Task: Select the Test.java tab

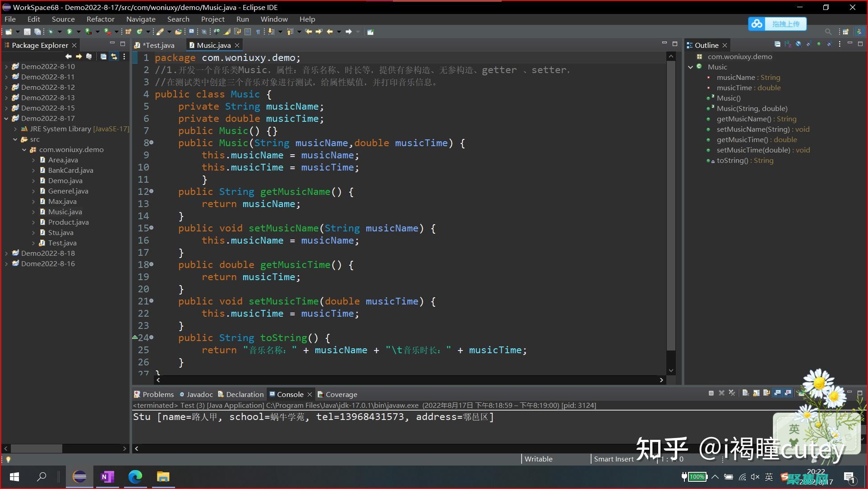Action: point(157,45)
